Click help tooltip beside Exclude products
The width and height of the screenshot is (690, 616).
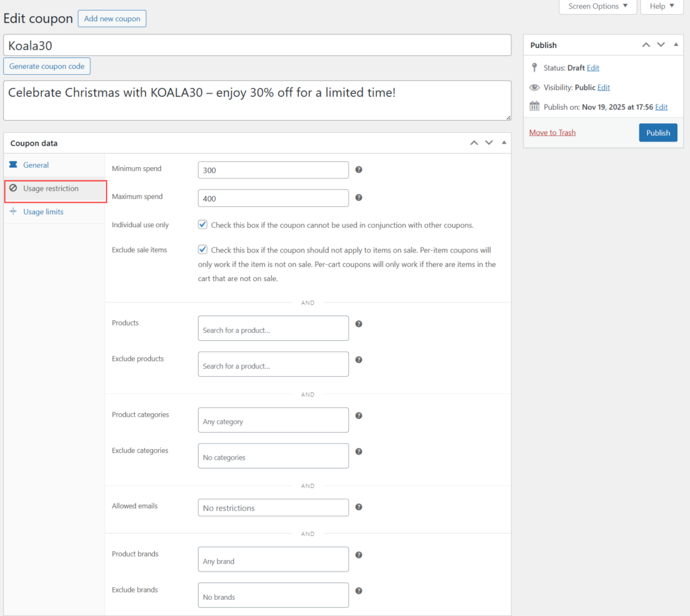click(358, 360)
